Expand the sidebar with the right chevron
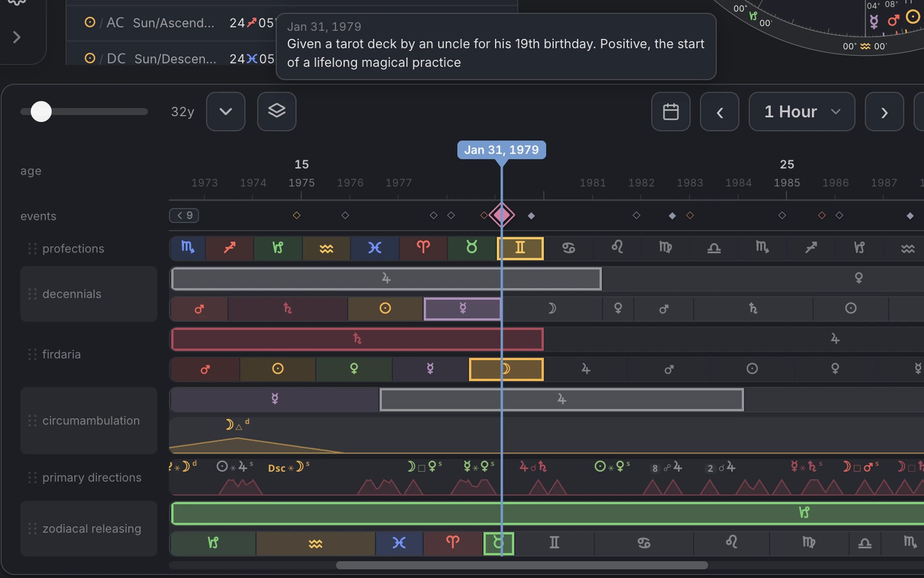 [x=17, y=37]
